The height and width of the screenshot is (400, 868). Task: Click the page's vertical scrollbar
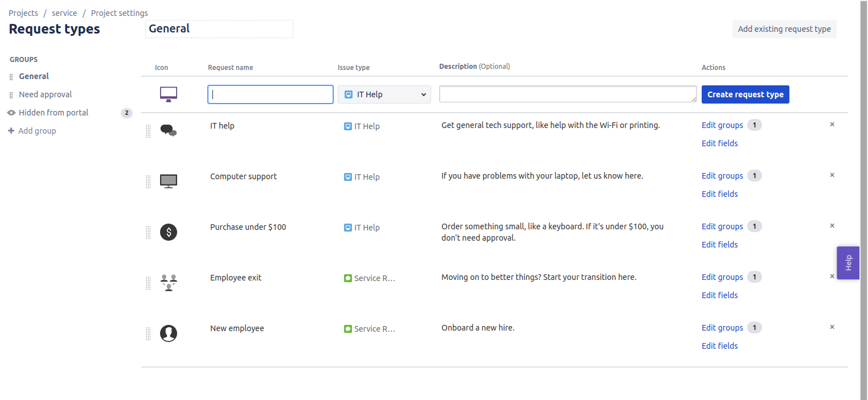pos(863,200)
